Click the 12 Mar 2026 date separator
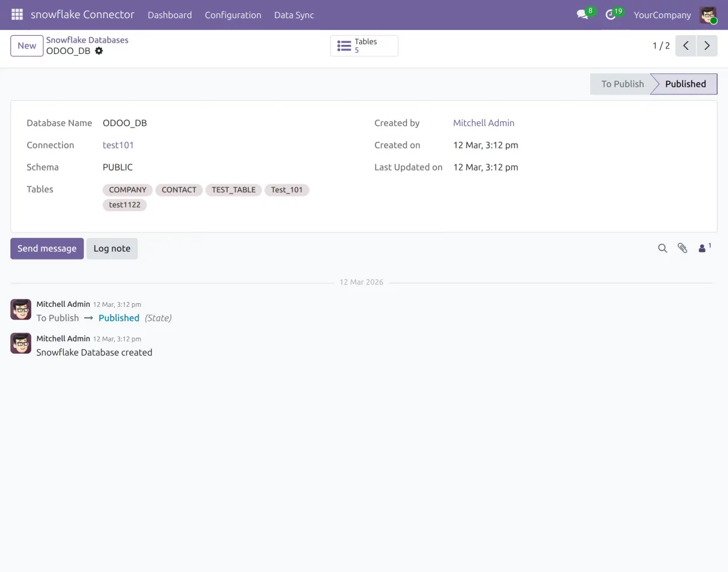Viewport: 728px width, 572px height. [x=362, y=282]
